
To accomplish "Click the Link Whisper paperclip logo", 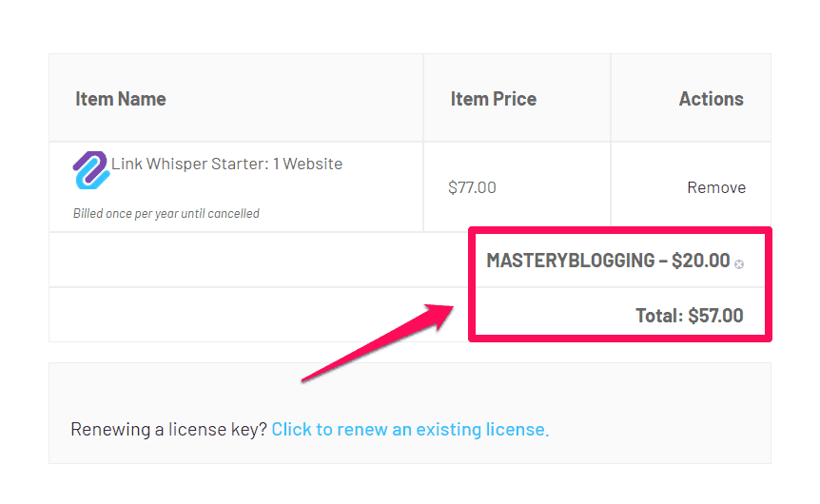I will [x=91, y=170].
